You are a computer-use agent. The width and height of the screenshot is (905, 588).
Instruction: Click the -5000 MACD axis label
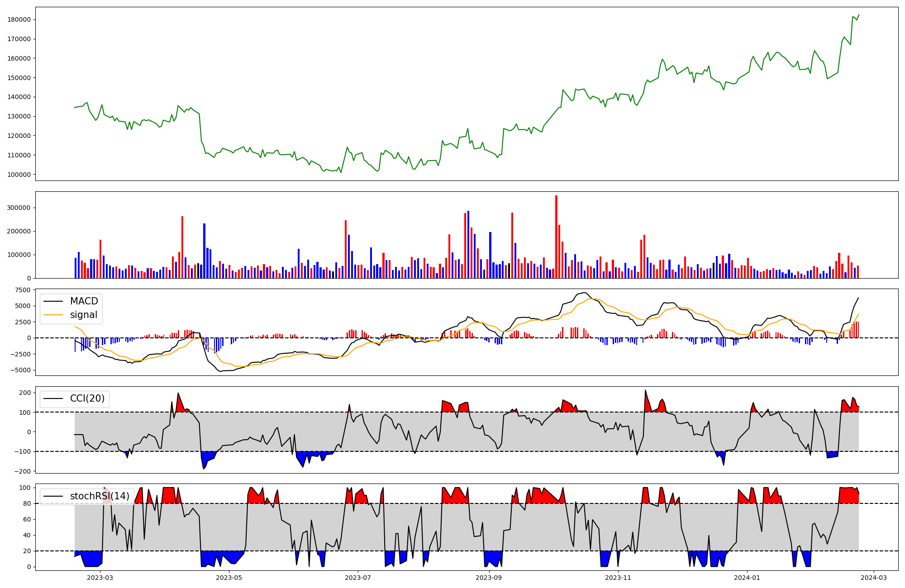(x=21, y=370)
